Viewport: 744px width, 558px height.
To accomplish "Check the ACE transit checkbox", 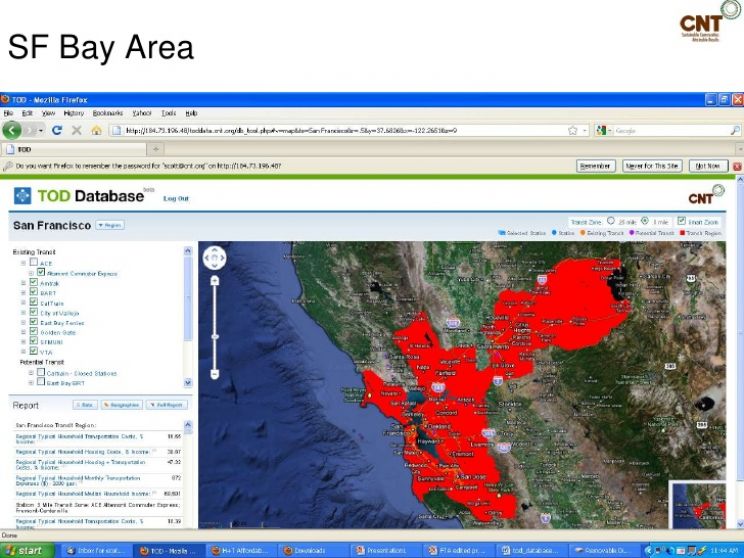I will pyautogui.click(x=34, y=262).
